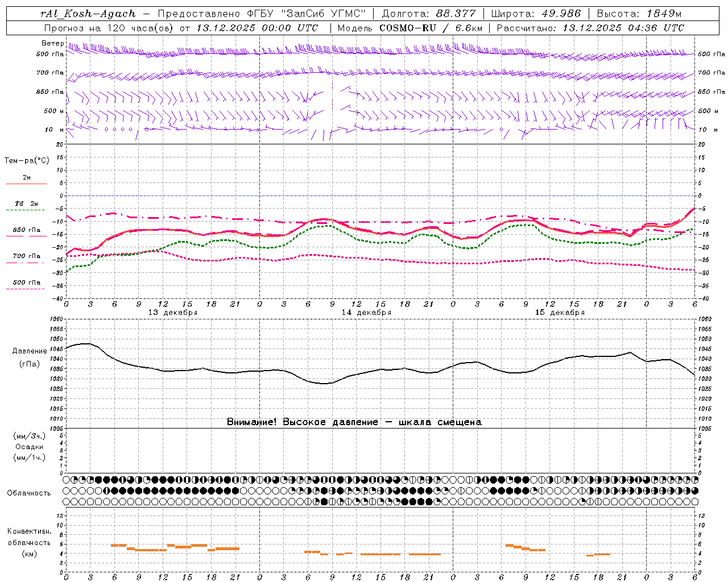This screenshot has width=728, height=582.
Task: Click the Долгота: 88.377 value
Action: coord(428,14)
